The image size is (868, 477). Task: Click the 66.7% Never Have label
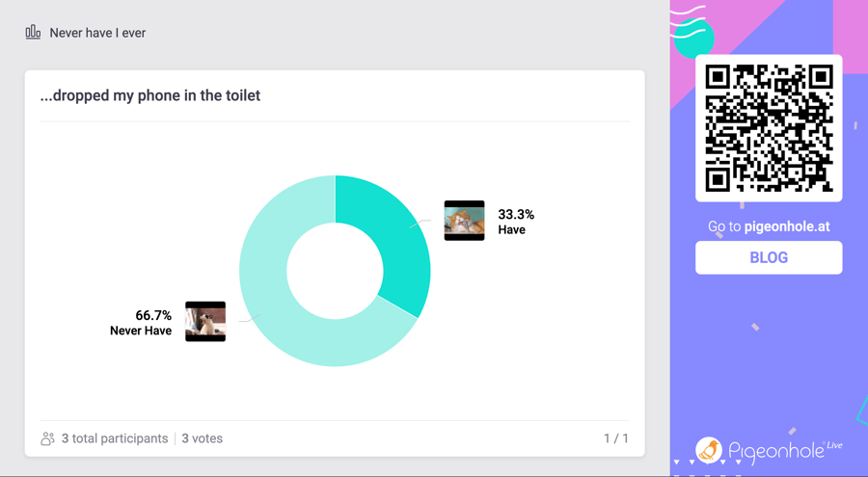coord(141,323)
